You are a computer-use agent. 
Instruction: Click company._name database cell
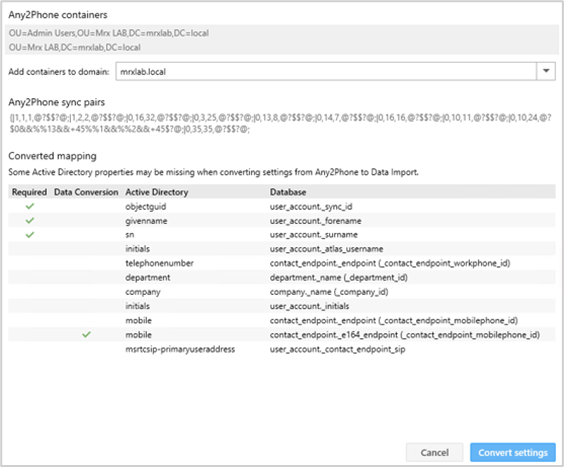(329, 292)
